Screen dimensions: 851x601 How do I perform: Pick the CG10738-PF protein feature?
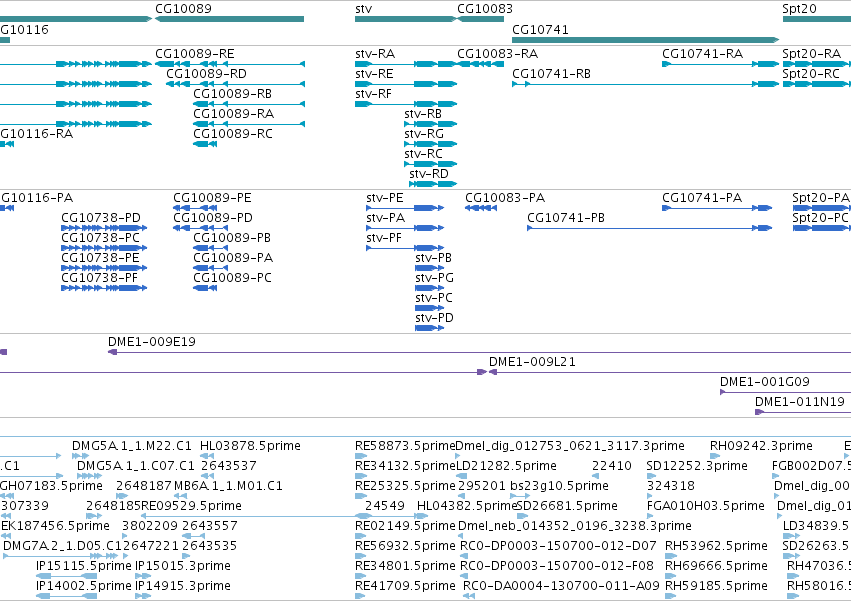coord(104,288)
